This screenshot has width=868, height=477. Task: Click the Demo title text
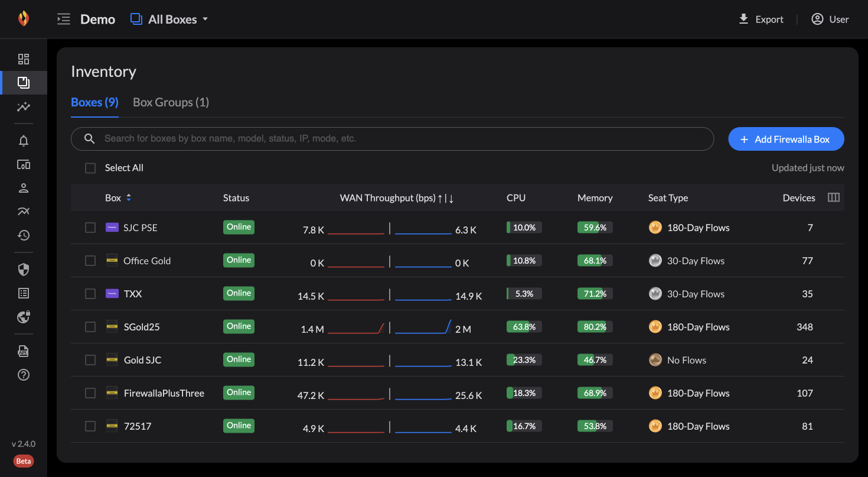(x=97, y=20)
